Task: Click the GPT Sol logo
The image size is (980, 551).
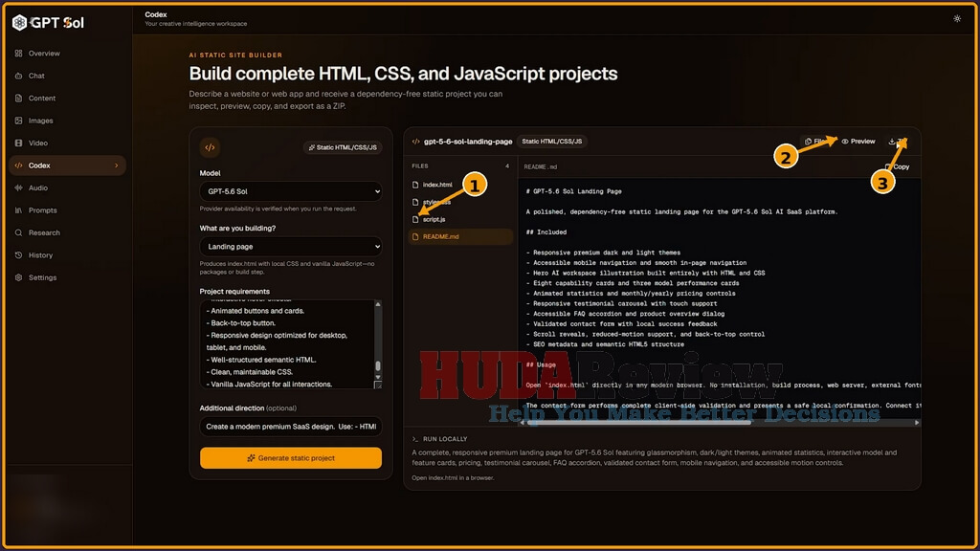Action: 48,23
